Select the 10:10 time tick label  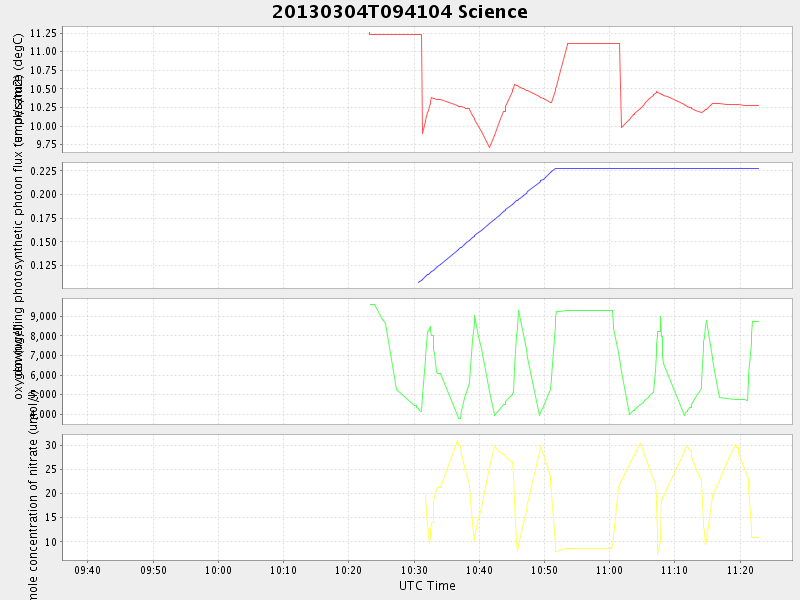[283, 570]
